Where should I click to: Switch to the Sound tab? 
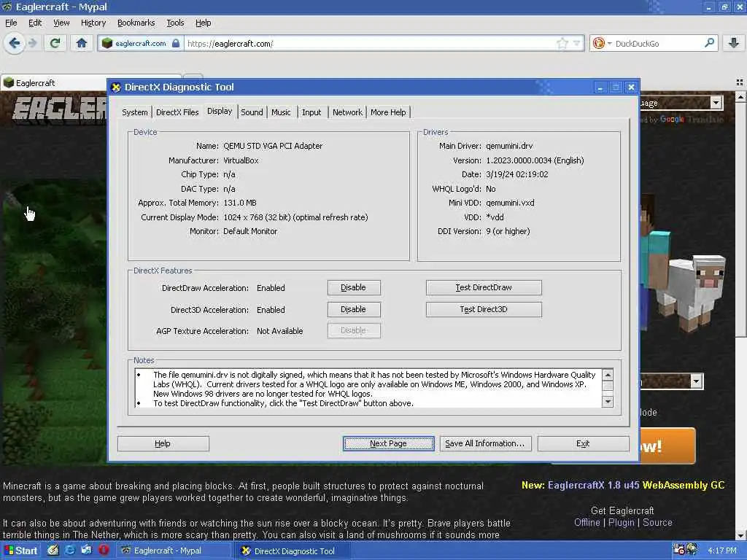point(252,112)
